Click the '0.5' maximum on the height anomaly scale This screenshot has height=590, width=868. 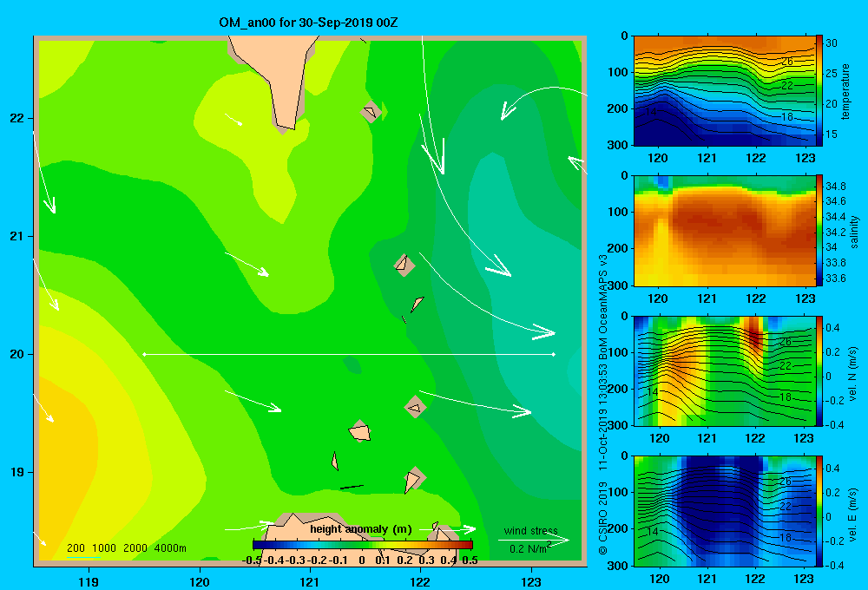click(x=470, y=560)
